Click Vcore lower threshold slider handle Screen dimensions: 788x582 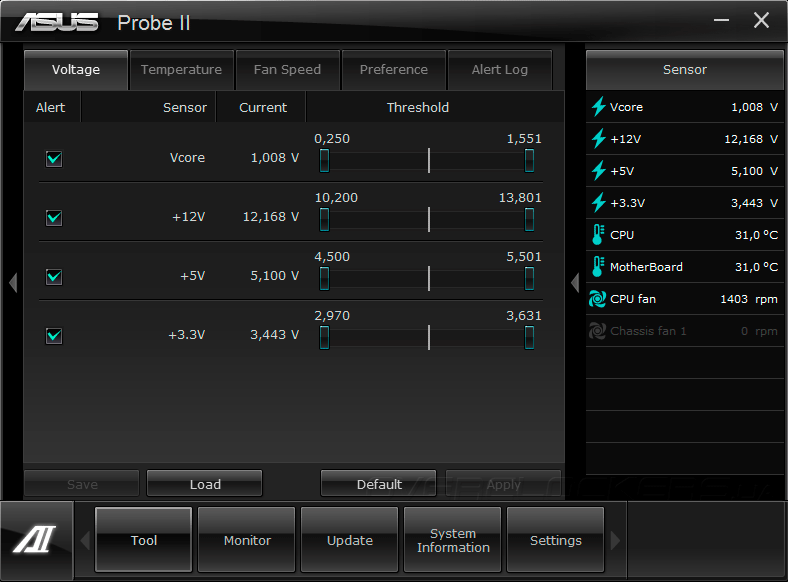pos(325,161)
